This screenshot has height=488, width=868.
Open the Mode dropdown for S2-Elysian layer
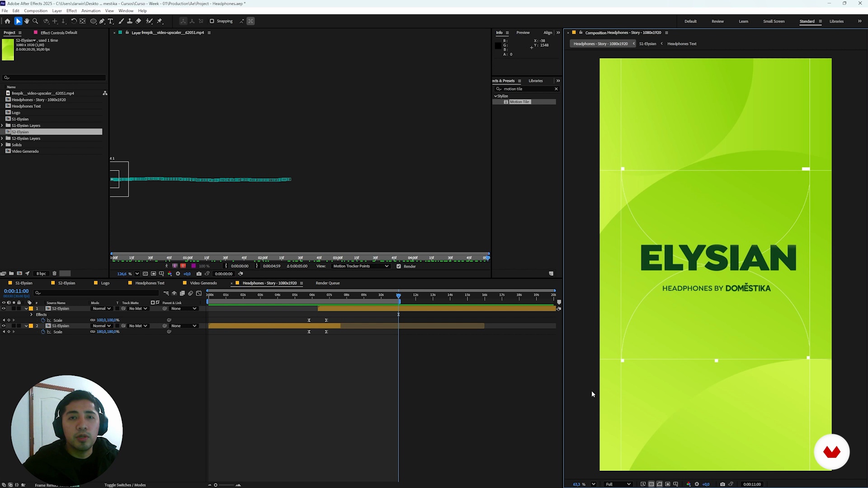pos(101,309)
